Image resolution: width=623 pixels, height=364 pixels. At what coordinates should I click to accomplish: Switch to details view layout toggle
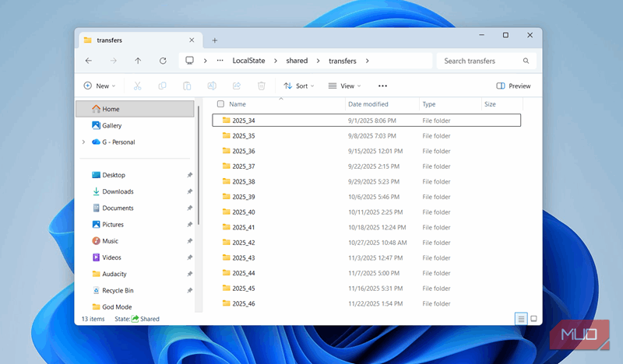point(521,319)
